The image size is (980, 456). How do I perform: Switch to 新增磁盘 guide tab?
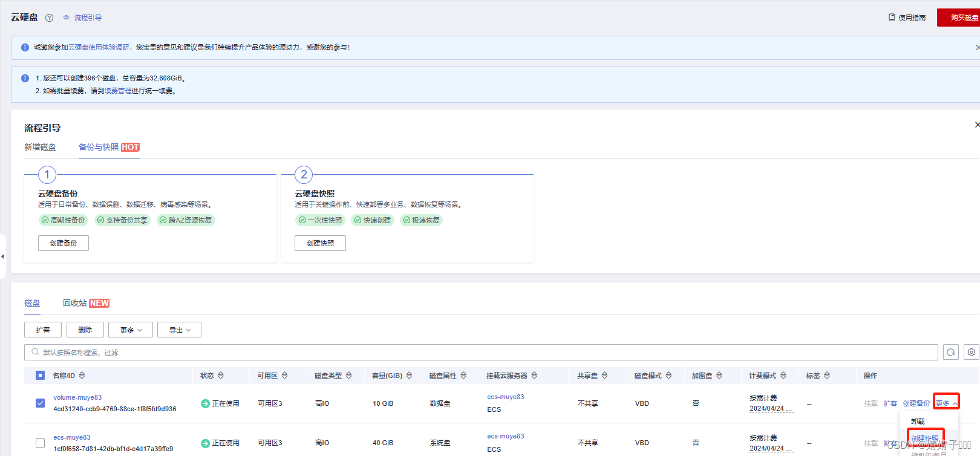click(x=40, y=147)
